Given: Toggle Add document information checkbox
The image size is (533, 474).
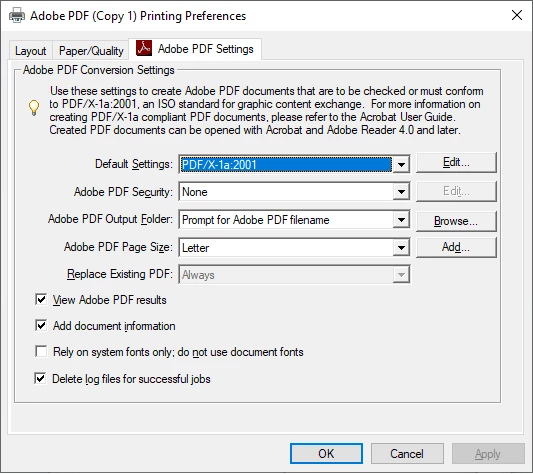Looking at the screenshot, I should click(41, 325).
